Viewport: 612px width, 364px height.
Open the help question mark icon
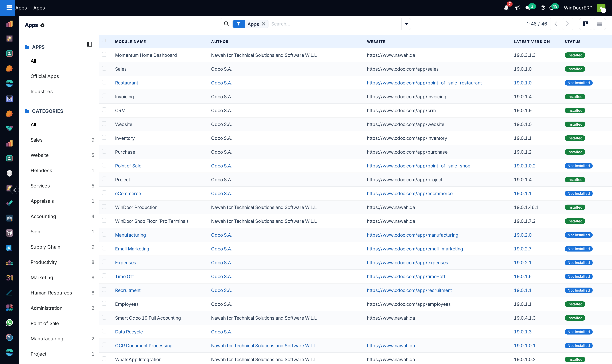pos(543,8)
